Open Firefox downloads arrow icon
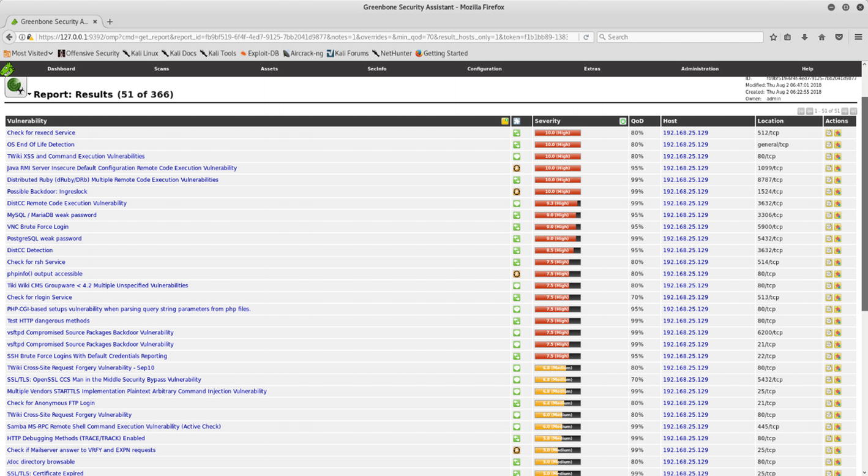 pyautogui.click(x=804, y=37)
